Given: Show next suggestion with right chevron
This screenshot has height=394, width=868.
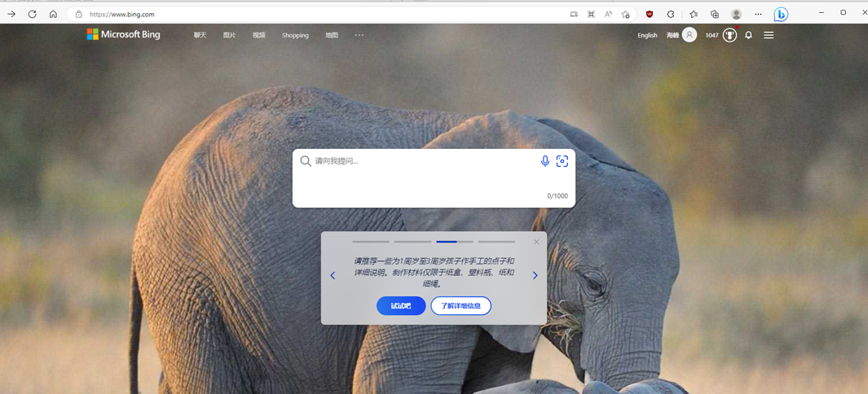Looking at the screenshot, I should point(535,275).
